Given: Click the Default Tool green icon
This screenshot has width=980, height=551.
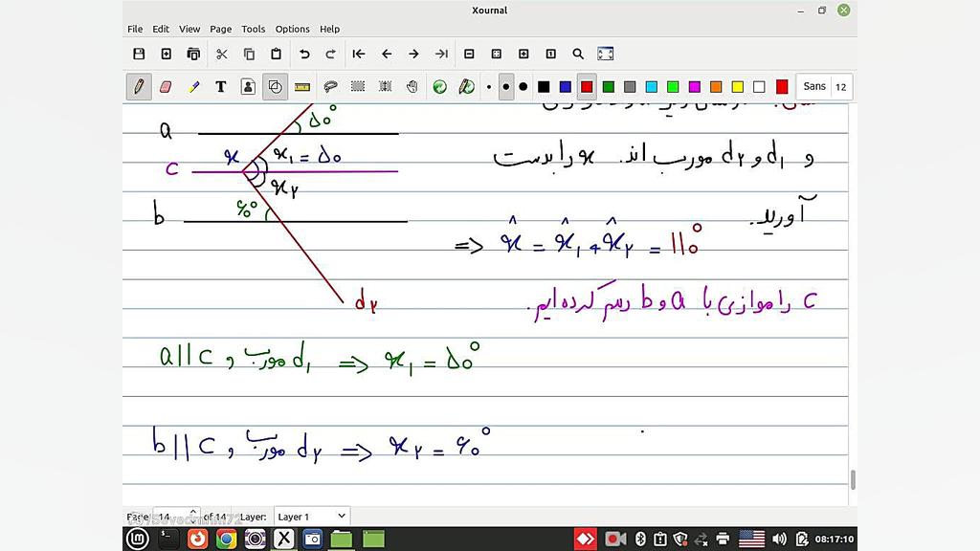Looking at the screenshot, I should tap(440, 87).
